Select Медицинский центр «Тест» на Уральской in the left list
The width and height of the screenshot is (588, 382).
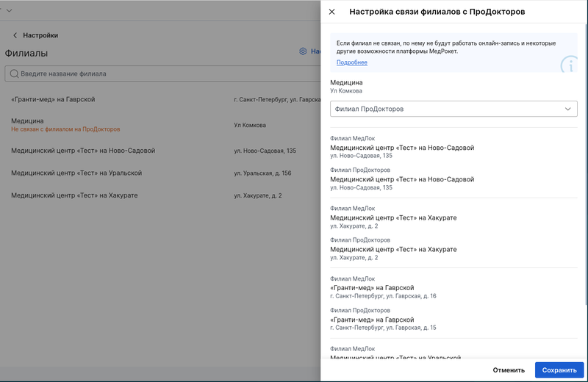tap(76, 173)
